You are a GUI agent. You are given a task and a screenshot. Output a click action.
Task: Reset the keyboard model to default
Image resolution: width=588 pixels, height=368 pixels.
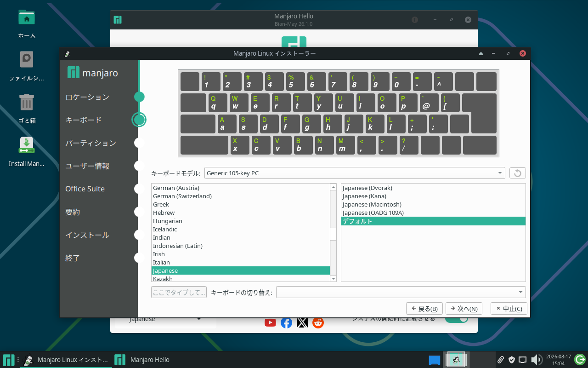coord(518,173)
